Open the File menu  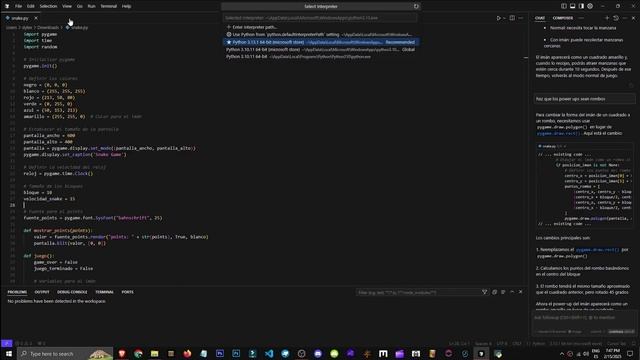pyautogui.click(x=18, y=6)
